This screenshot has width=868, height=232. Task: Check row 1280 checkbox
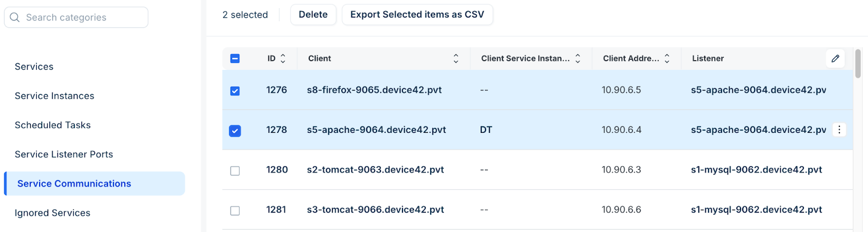pyautogui.click(x=235, y=171)
